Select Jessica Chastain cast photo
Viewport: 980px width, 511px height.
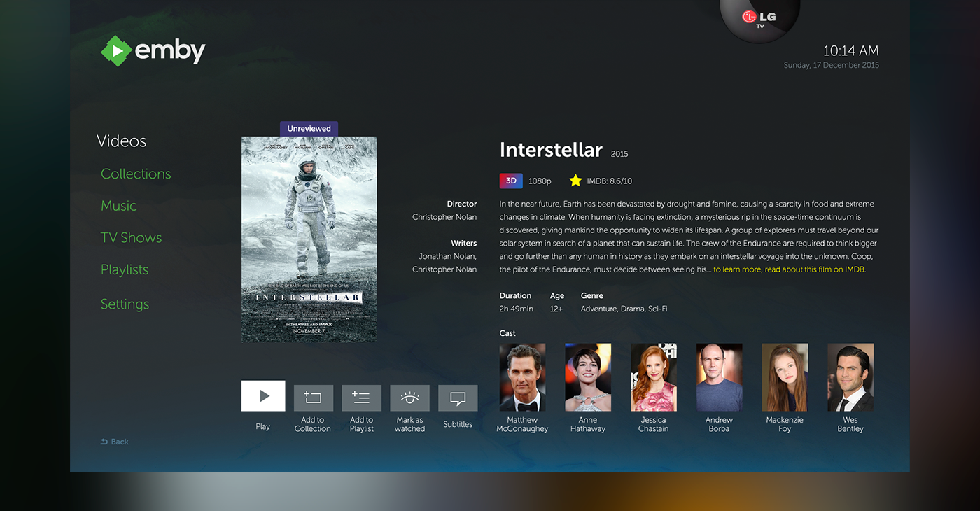[654, 377]
